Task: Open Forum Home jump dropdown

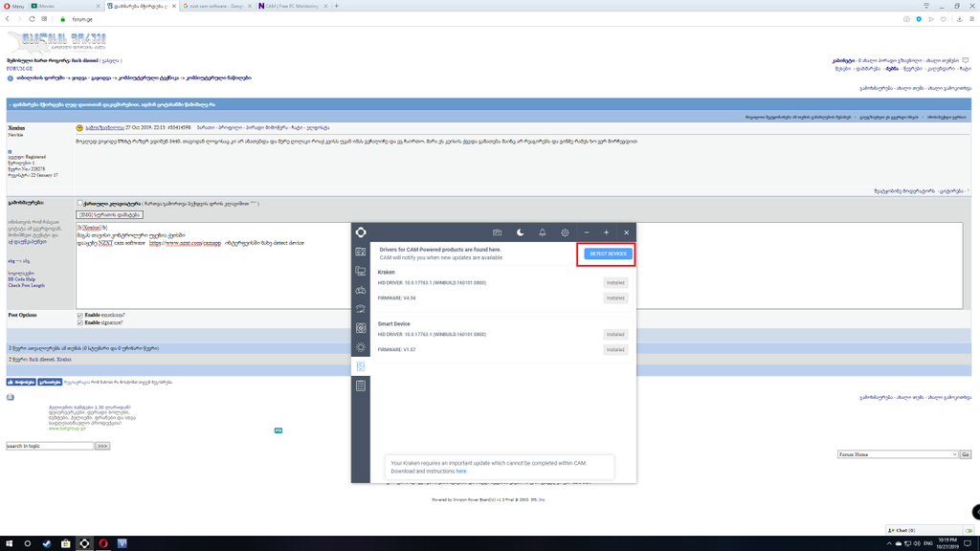Action: tap(898, 454)
